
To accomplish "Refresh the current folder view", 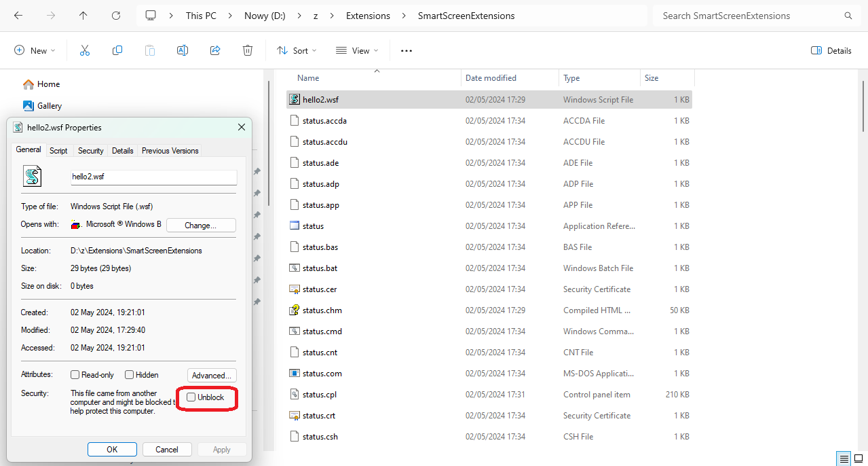I will 116,16.
